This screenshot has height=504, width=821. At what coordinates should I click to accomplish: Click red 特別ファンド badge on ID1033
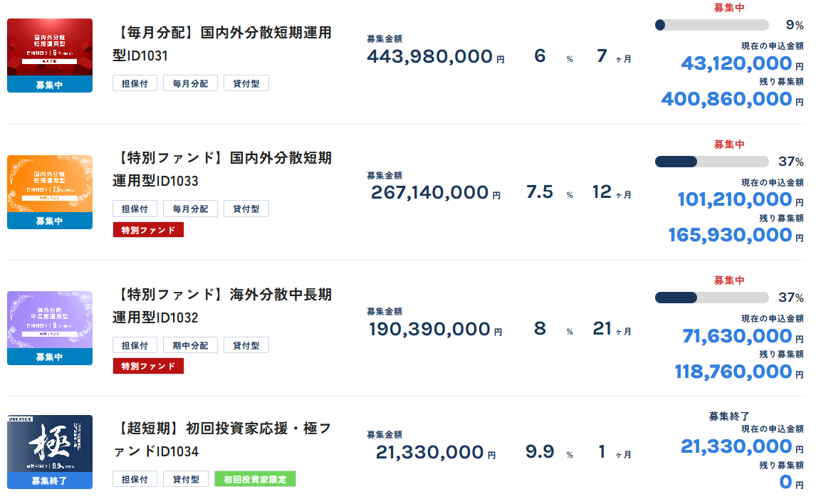[148, 230]
